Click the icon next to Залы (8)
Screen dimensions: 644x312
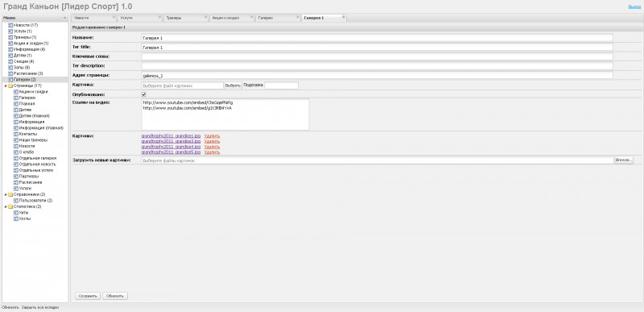pyautogui.click(x=10, y=68)
